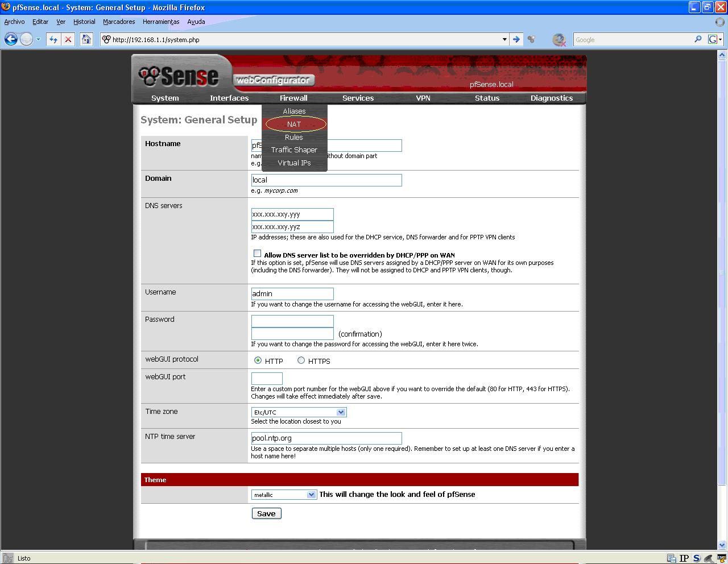Open the Time zone Etc/UTC dropdown
Image resolution: width=728 pixels, height=564 pixels.
click(299, 412)
